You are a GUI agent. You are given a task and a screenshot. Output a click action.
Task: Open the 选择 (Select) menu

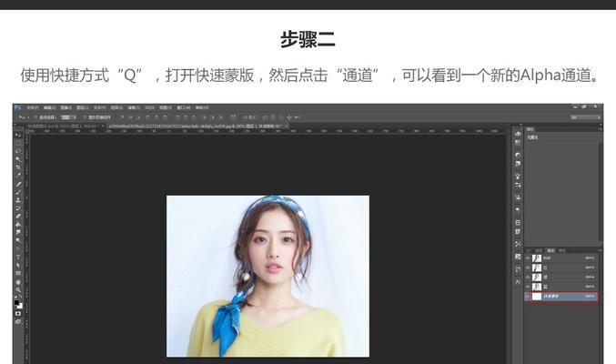pyautogui.click(x=116, y=107)
